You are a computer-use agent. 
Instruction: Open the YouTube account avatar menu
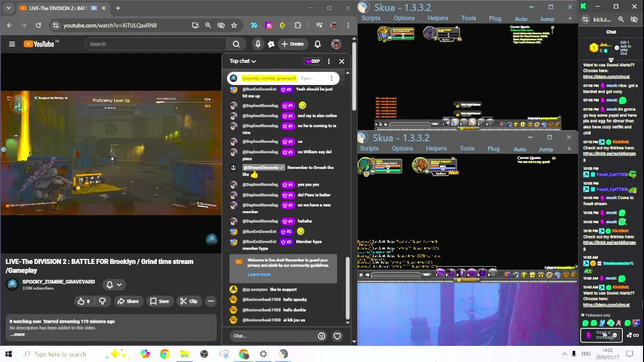(336, 44)
